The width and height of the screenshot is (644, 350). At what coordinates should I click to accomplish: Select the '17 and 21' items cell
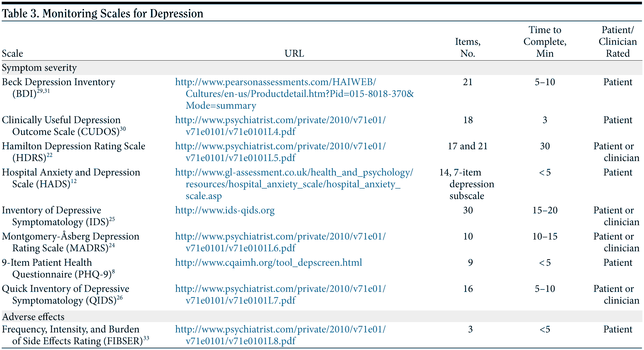(x=468, y=146)
